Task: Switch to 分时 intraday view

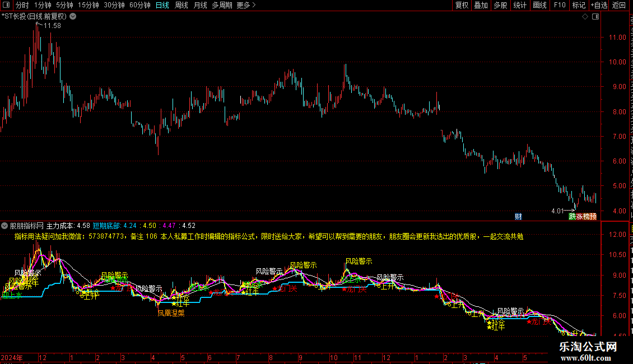Action: coord(22,5)
